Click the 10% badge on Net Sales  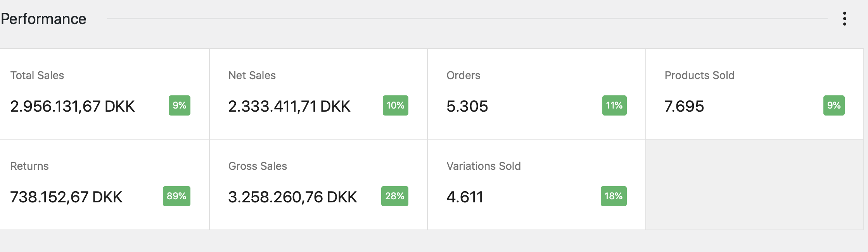click(x=395, y=105)
